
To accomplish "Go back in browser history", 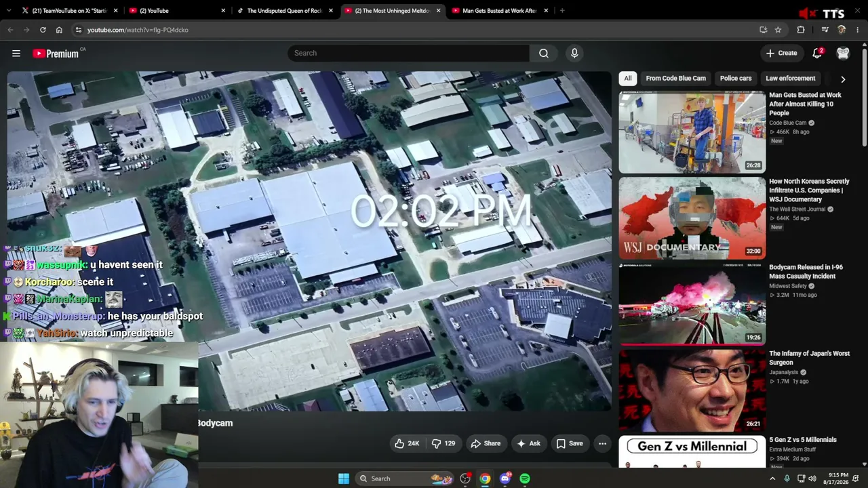I will [x=10, y=30].
